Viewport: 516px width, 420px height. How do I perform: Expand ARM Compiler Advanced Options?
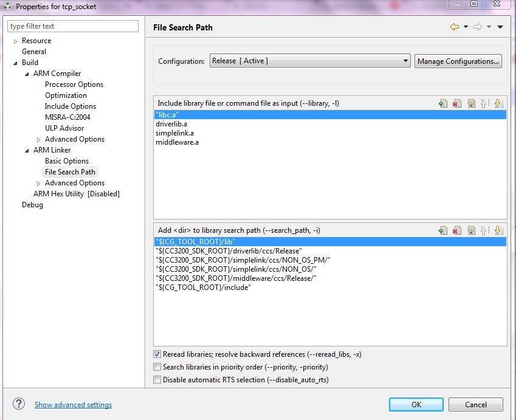(x=38, y=140)
